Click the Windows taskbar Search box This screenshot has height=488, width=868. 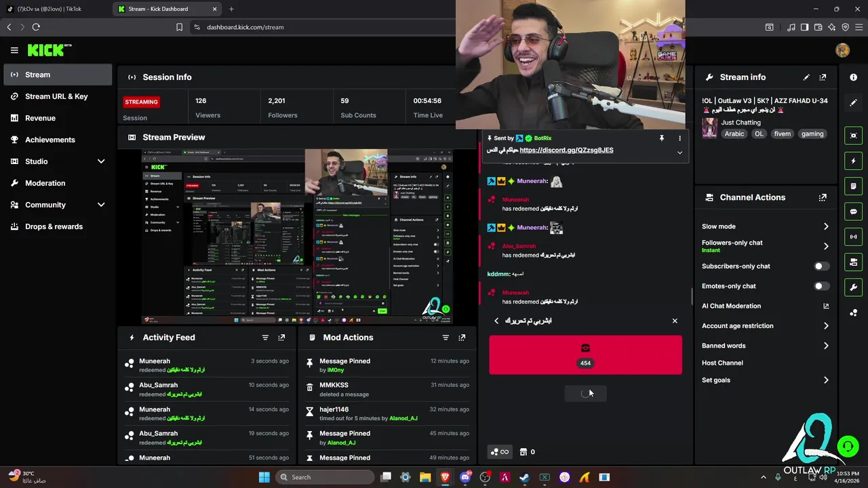(x=326, y=477)
